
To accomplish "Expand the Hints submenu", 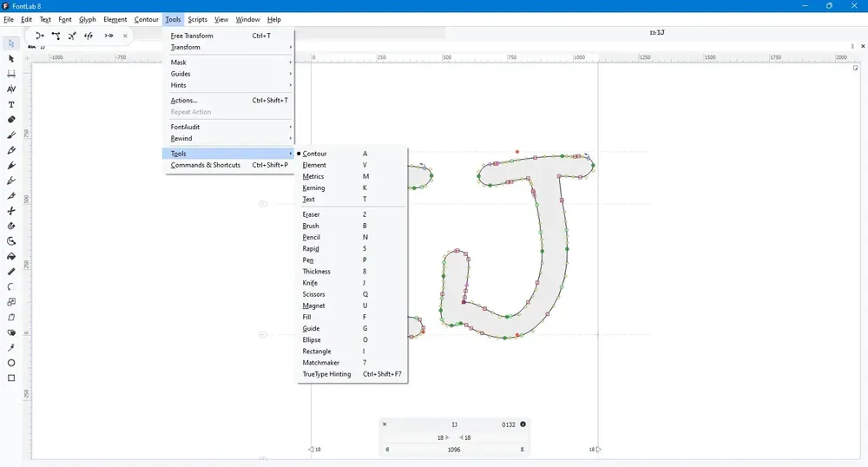I will click(x=229, y=85).
